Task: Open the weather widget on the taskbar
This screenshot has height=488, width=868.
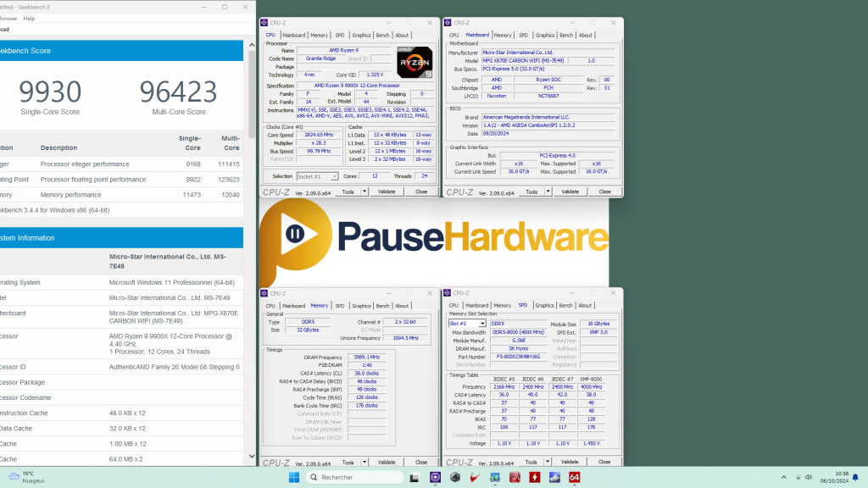Action: (x=25, y=477)
